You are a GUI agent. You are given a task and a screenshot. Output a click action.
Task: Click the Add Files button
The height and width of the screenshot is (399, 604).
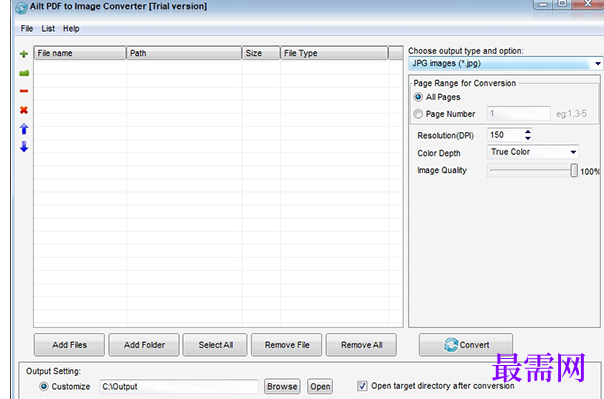coord(69,345)
